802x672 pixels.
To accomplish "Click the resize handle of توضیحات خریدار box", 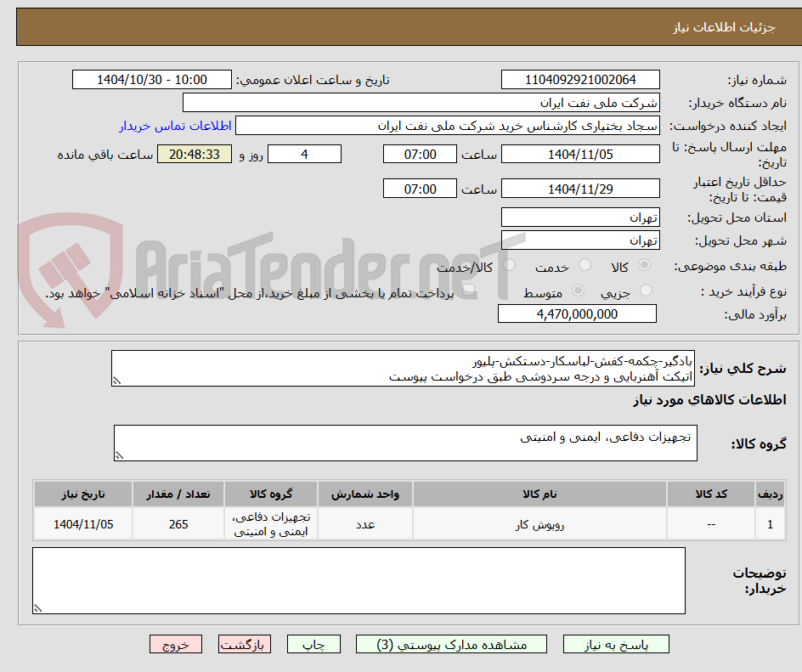I will click(37, 608).
